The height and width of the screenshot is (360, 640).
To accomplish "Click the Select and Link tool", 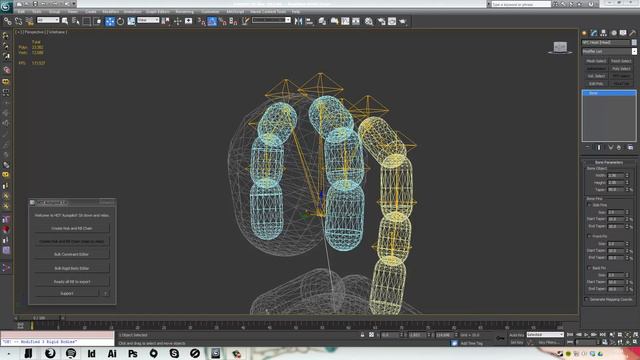I will (7, 21).
